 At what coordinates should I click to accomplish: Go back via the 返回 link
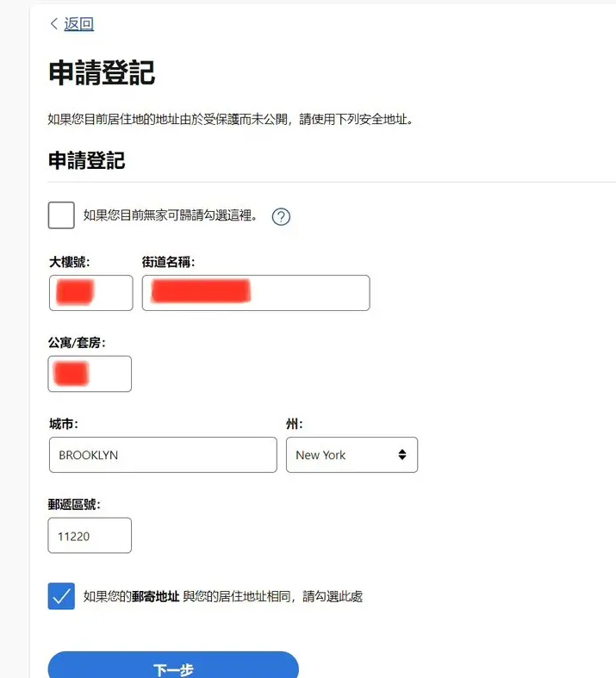78,24
